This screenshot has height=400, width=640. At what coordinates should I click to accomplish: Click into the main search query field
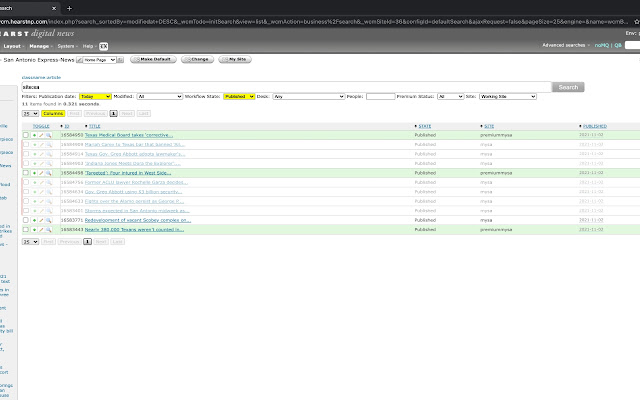287,87
